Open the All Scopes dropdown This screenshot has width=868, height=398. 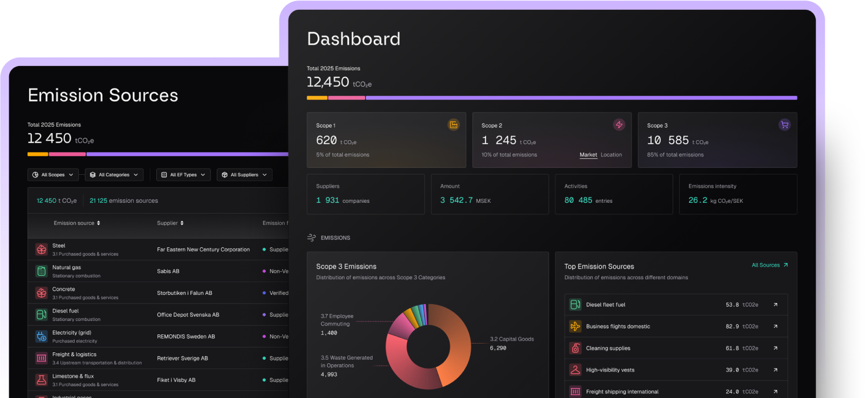53,174
